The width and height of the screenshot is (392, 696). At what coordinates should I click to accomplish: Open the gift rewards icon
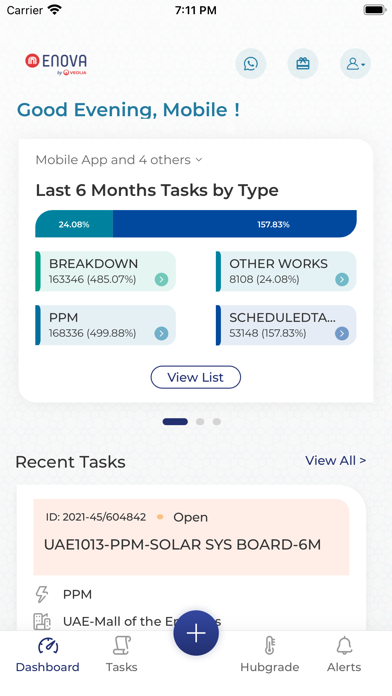(x=303, y=64)
